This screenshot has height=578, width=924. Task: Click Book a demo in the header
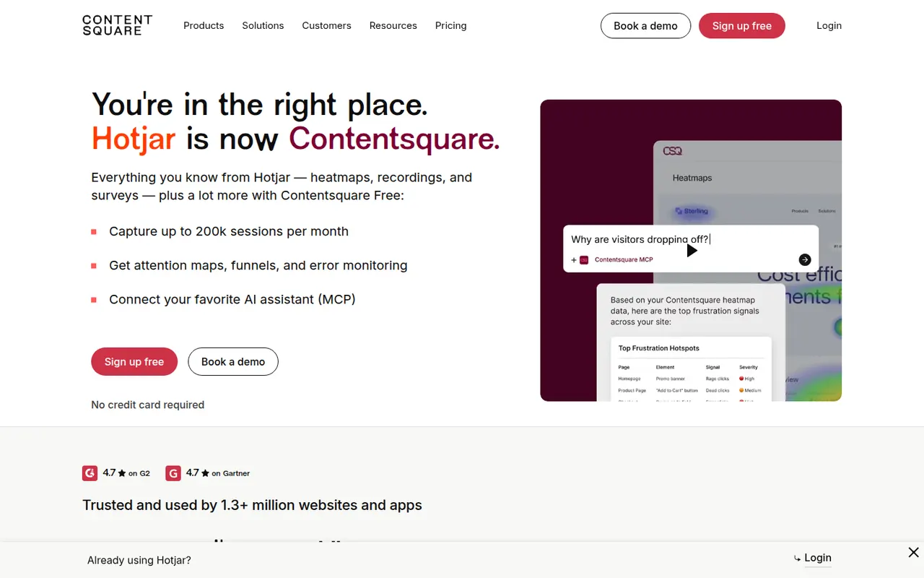[645, 26]
